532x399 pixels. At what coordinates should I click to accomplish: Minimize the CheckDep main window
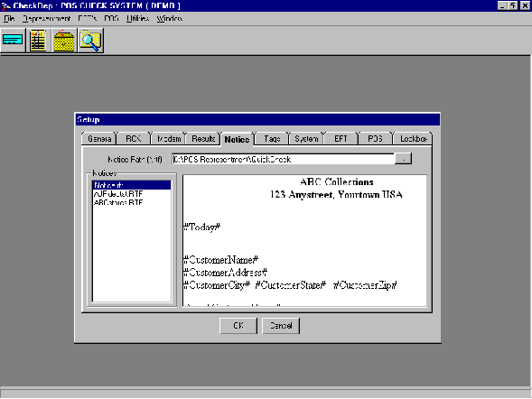coord(502,5)
